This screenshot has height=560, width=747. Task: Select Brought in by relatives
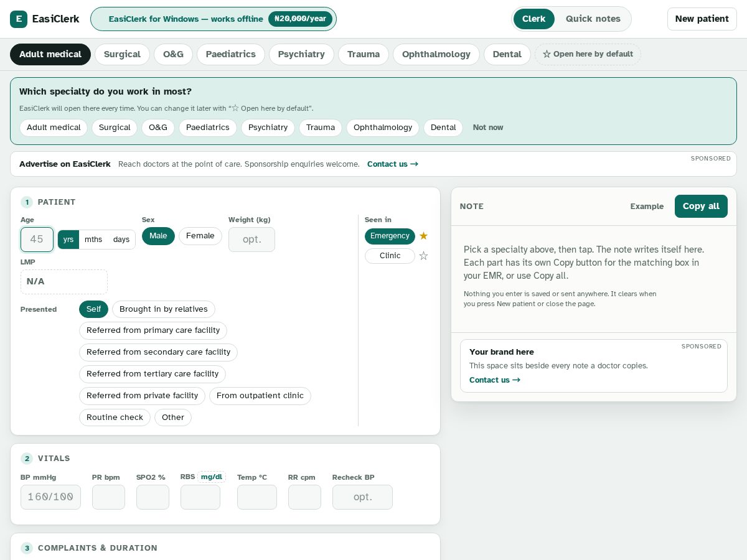pyautogui.click(x=164, y=309)
